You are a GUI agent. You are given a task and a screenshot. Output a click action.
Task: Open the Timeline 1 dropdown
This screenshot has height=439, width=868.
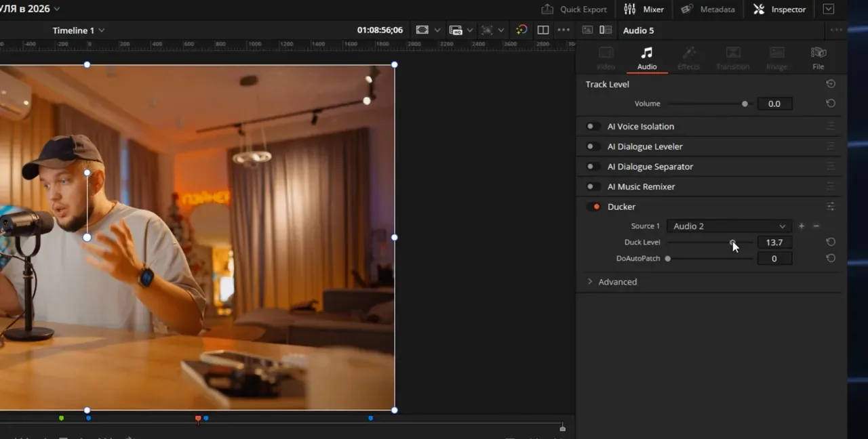pyautogui.click(x=79, y=30)
